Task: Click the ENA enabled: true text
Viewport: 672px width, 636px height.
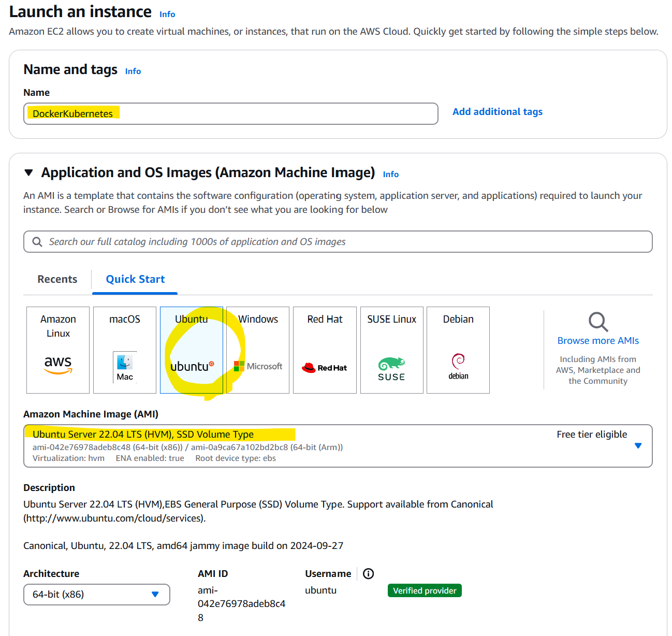Action: (150, 458)
